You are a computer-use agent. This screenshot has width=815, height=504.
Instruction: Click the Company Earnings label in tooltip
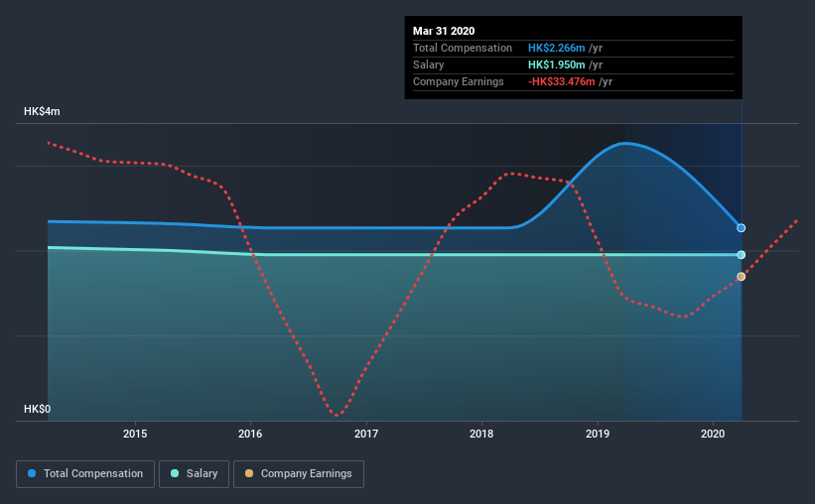click(459, 82)
